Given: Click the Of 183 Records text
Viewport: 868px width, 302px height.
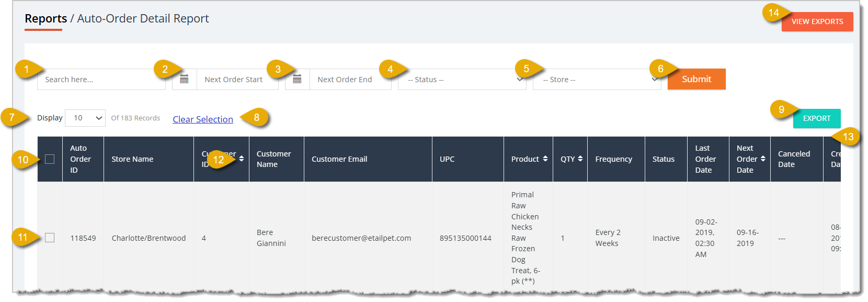Looking at the screenshot, I should (x=135, y=118).
